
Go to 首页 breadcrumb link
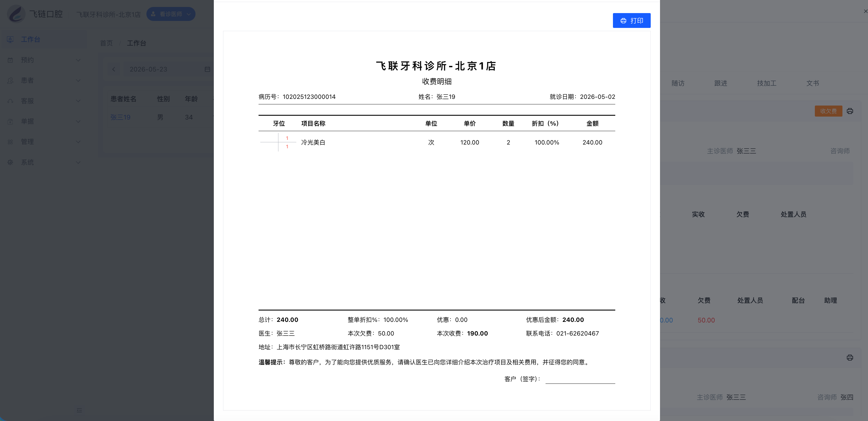click(107, 43)
